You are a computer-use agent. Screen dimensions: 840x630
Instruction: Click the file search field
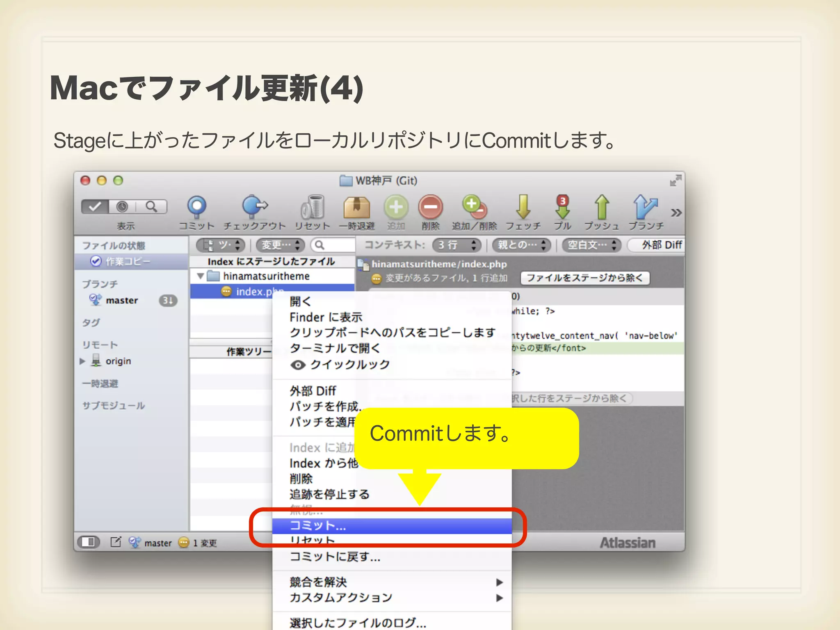[334, 245]
